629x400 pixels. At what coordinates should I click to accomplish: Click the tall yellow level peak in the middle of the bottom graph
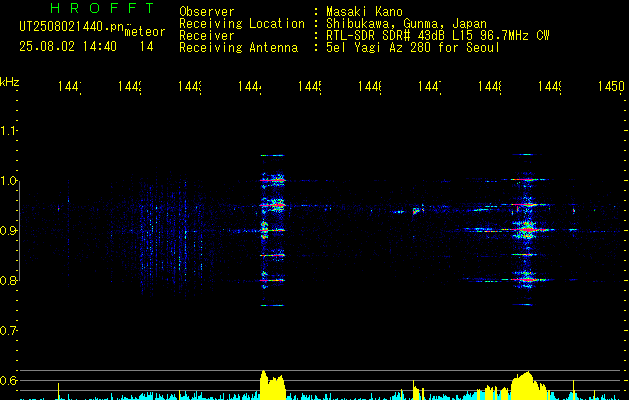click(x=273, y=385)
